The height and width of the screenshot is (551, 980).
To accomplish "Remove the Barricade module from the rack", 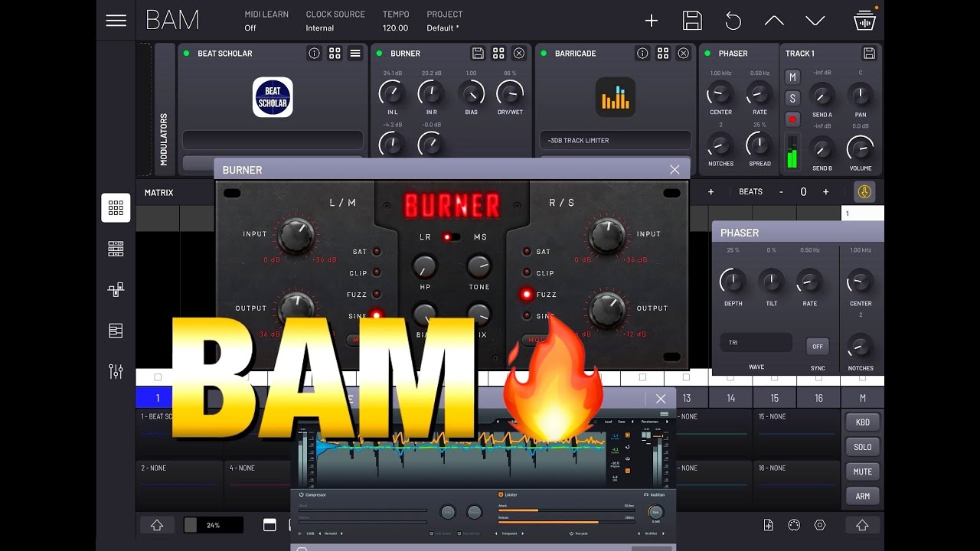I will pyautogui.click(x=684, y=54).
